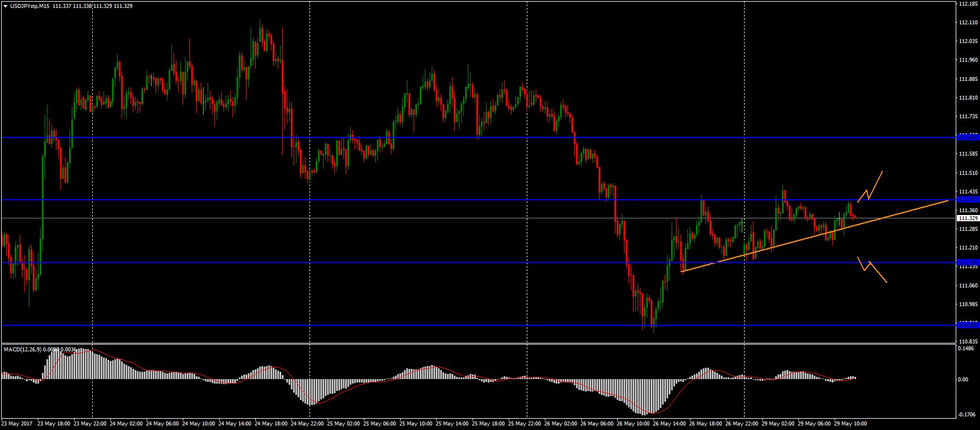Viewport: 980px width, 430px height.
Task: Click the dropdown triangle beside USDJPYstp,M15
Action: click(x=5, y=6)
